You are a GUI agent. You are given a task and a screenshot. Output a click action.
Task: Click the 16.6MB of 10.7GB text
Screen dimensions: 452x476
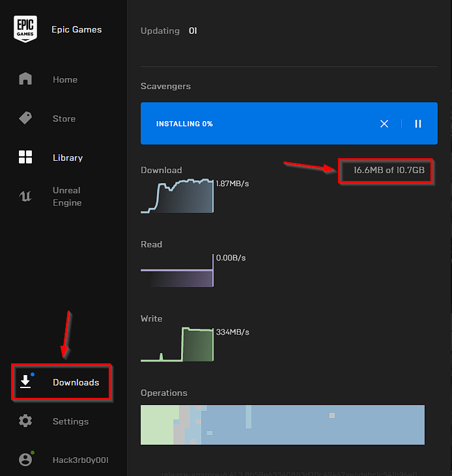pos(389,170)
